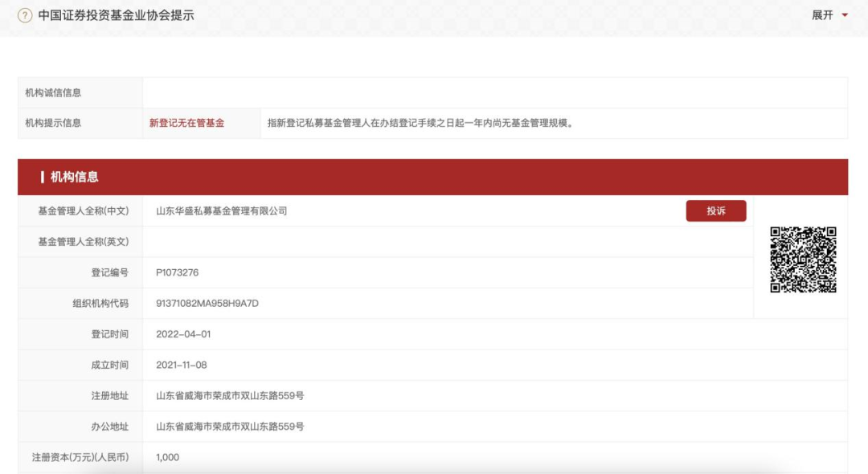Click the question mark help icon

(24, 15)
